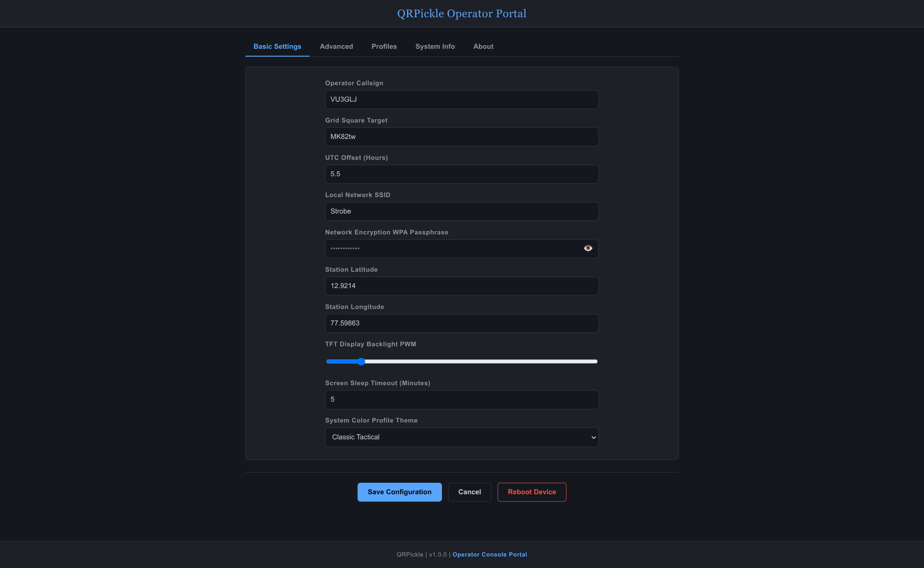This screenshot has height=568, width=924.
Task: Click the QRPickle Operator Portal title
Action: pos(462,14)
